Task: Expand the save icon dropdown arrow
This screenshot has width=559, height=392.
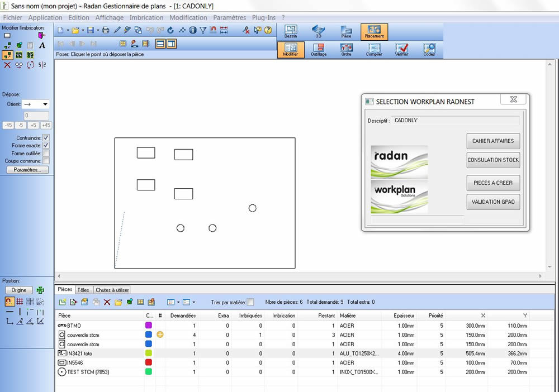Action: [x=97, y=30]
